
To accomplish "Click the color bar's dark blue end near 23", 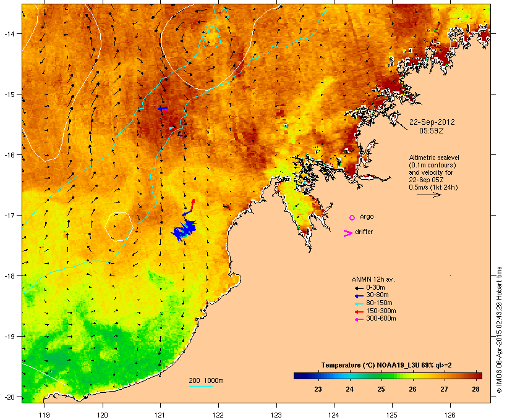I will [300, 376].
